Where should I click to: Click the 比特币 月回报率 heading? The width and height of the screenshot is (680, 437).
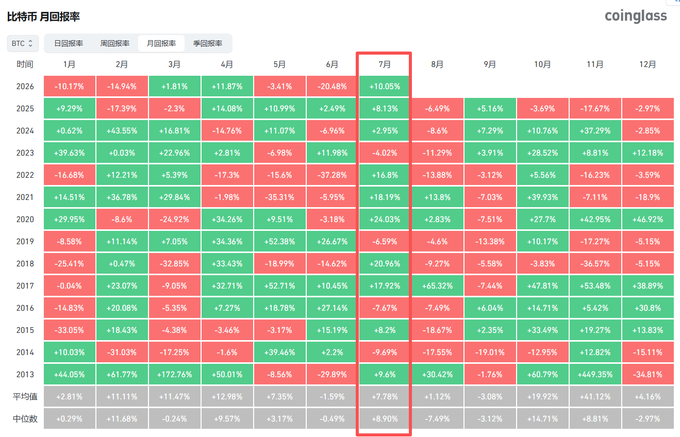43,17
